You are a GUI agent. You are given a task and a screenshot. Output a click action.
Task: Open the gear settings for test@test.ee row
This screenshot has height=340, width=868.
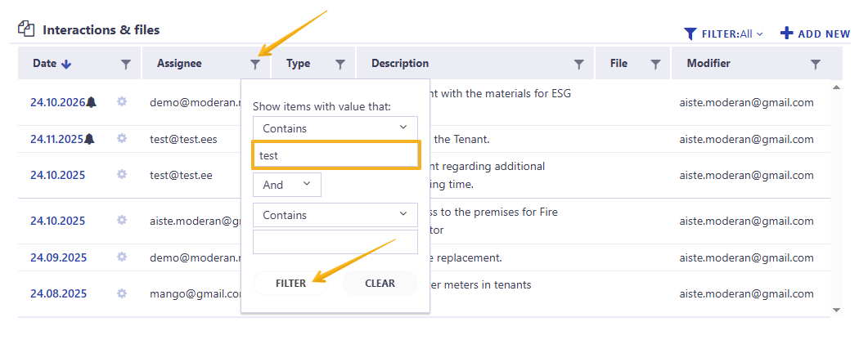point(122,174)
